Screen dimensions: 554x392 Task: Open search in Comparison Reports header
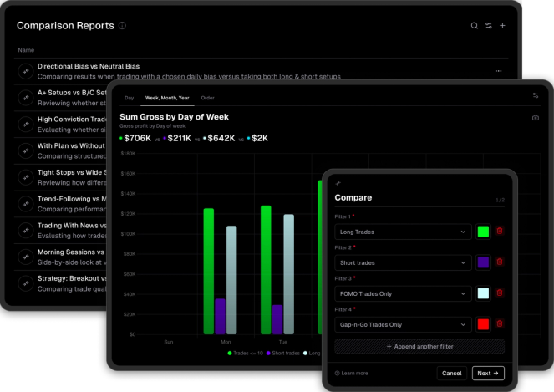[x=474, y=25]
